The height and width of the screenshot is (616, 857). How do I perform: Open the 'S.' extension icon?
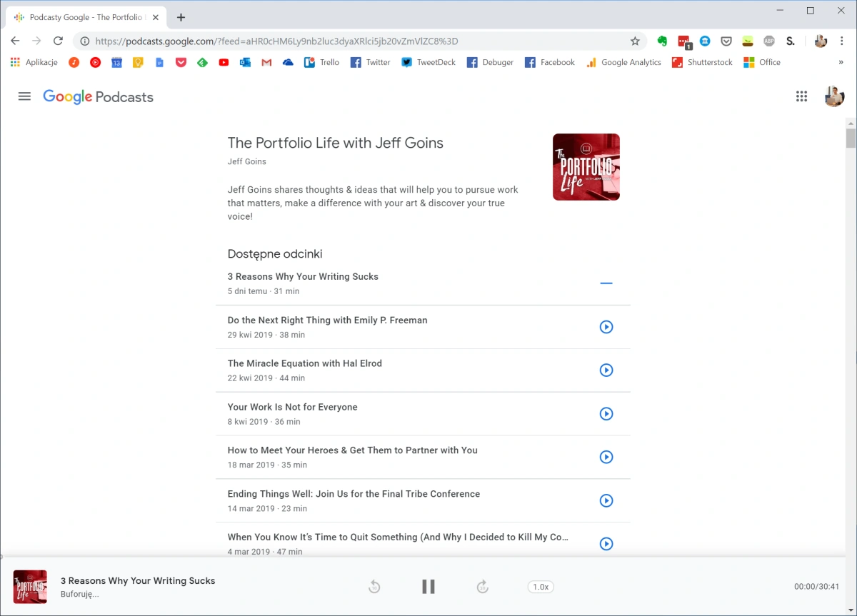[x=791, y=41]
